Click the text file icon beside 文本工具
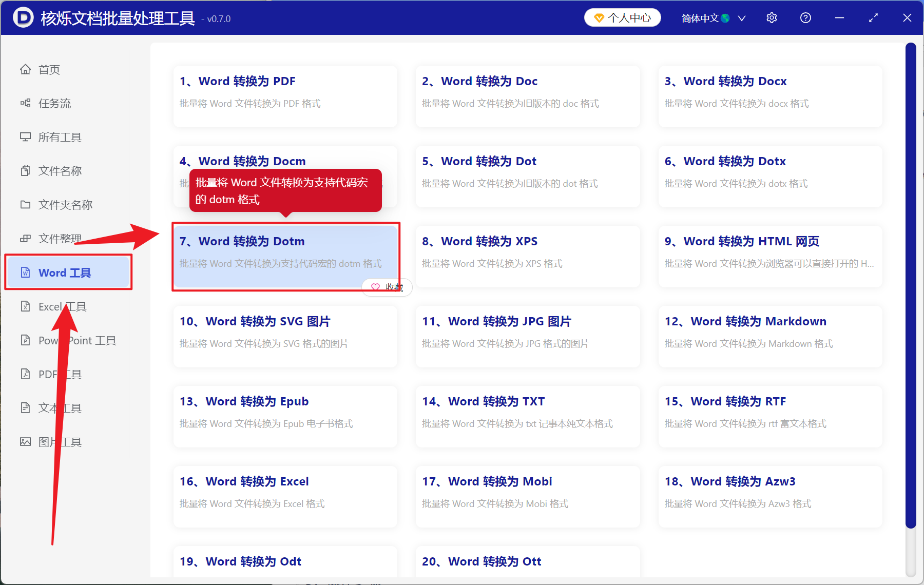This screenshot has width=924, height=585. click(25, 408)
